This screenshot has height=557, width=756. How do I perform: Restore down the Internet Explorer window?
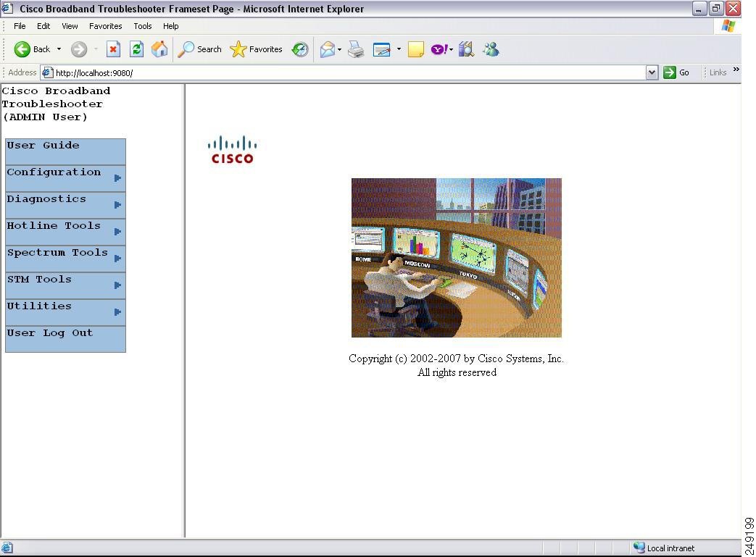(x=716, y=8)
